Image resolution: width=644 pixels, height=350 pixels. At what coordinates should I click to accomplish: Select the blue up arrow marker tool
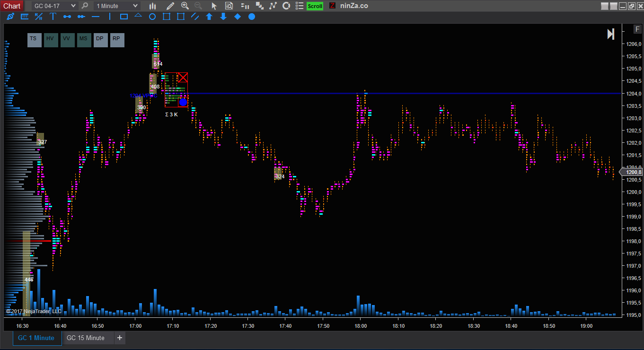coord(209,17)
